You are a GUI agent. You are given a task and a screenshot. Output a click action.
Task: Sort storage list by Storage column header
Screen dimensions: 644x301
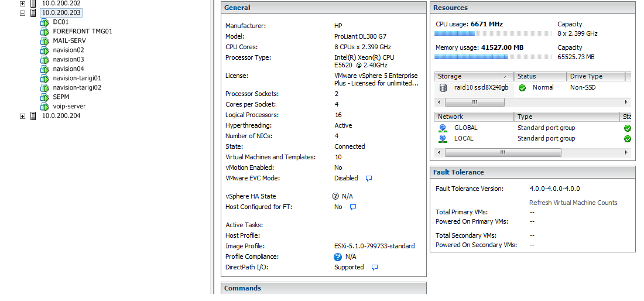coord(474,77)
